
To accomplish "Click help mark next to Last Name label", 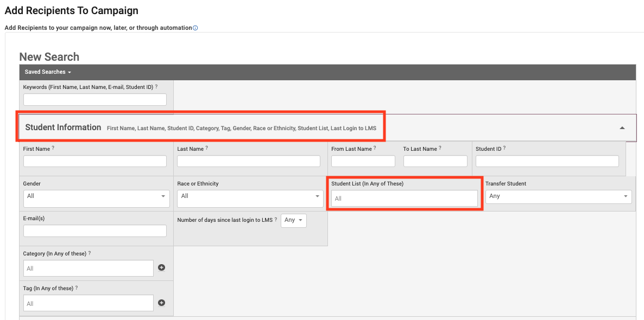I will pos(207,148).
